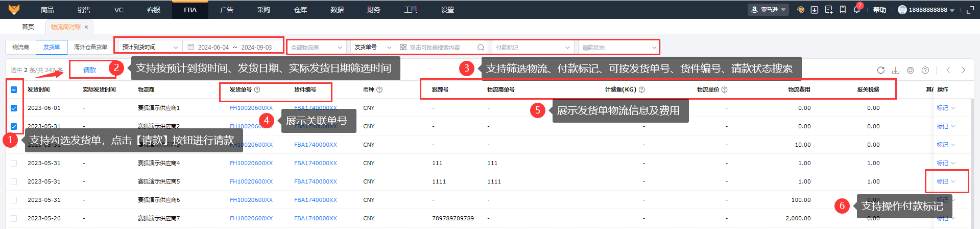Click the 赛狐演示供应商6 cell
This screenshot has height=229, width=980.
pos(159,200)
